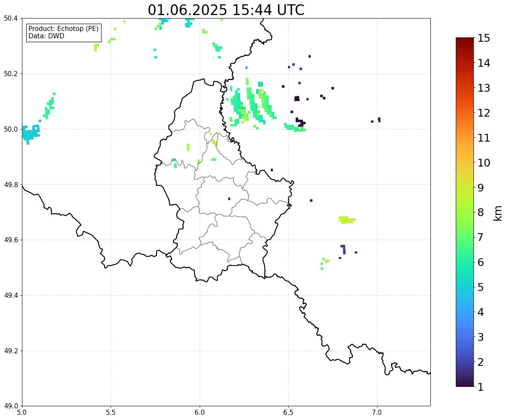Click colorbar tick label 6
This screenshot has height=420, width=507.
pyautogui.click(x=481, y=262)
